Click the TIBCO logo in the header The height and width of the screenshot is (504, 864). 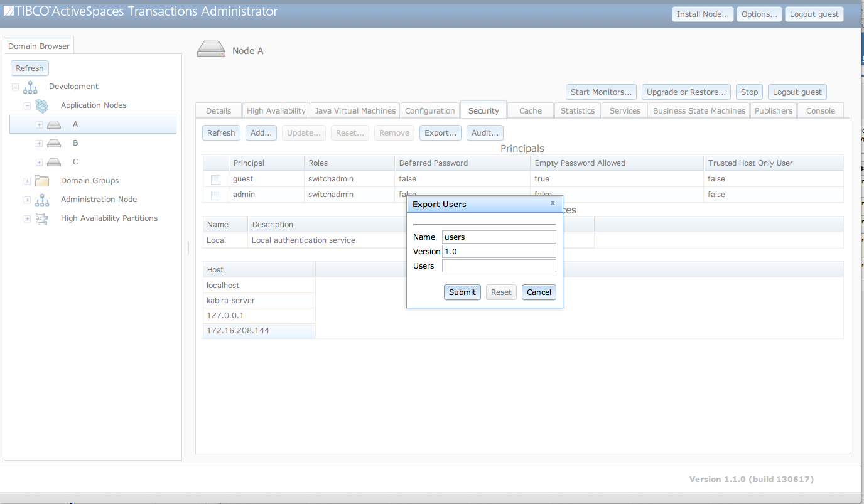pyautogui.click(x=9, y=10)
